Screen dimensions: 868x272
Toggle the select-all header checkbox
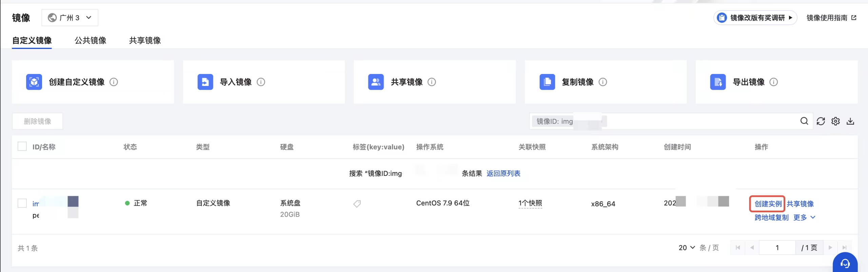tap(22, 146)
